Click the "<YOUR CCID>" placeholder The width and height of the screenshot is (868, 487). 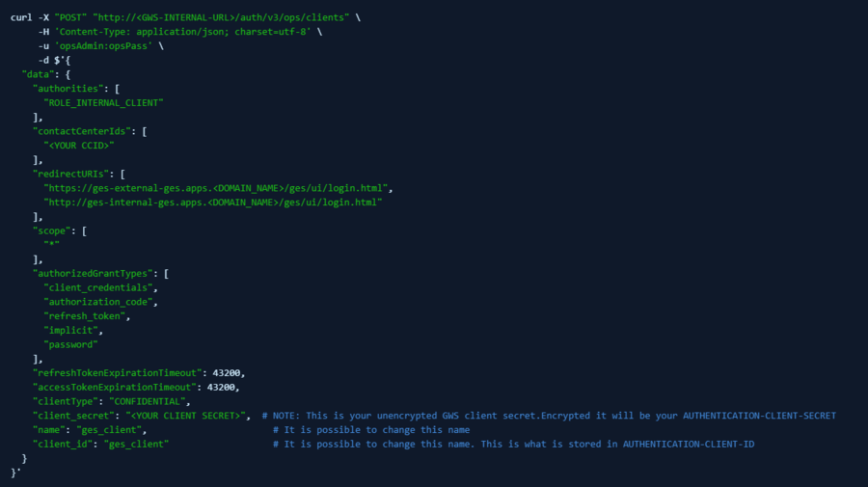(x=79, y=146)
